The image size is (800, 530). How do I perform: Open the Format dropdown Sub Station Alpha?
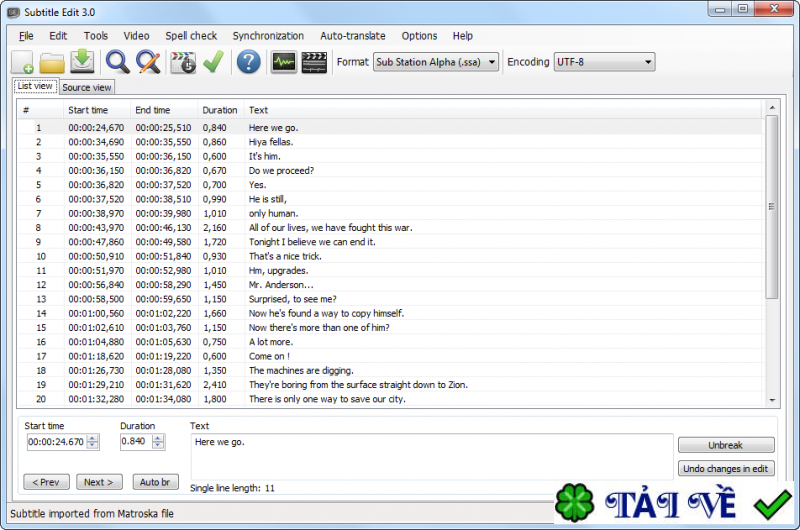436,62
